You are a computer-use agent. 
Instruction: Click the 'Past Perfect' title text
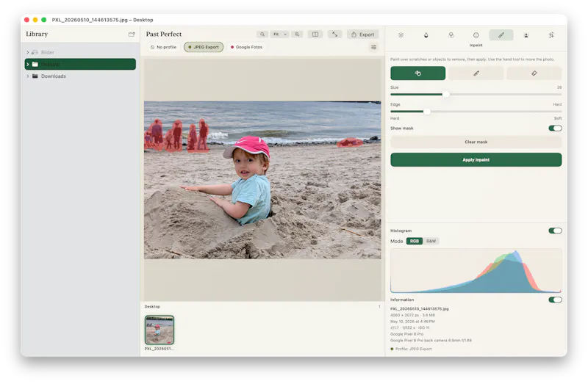(x=163, y=34)
